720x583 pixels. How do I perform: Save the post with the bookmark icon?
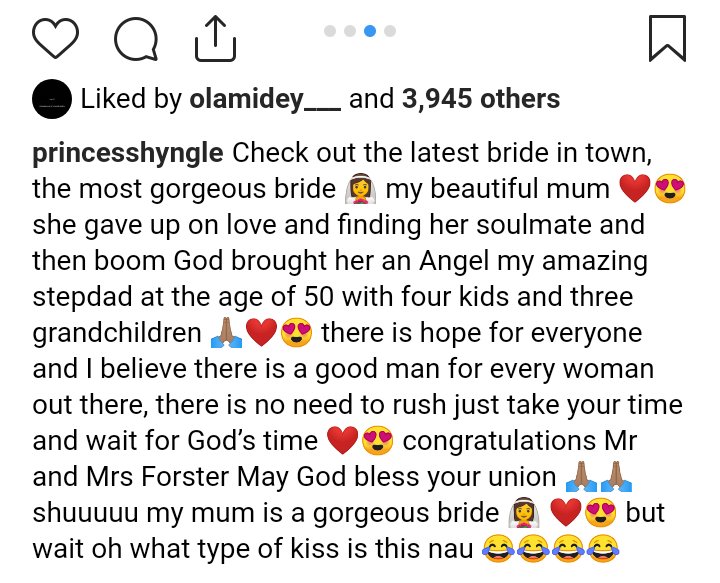667,39
